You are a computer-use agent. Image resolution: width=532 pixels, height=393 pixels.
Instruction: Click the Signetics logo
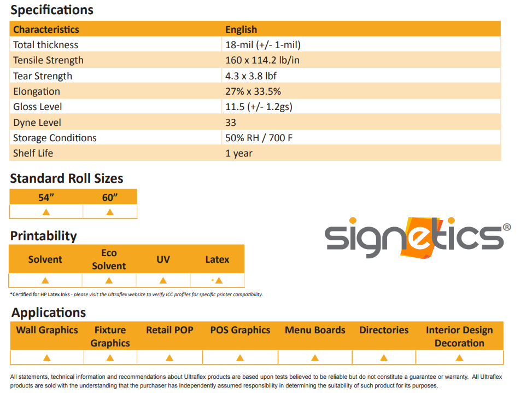(x=418, y=238)
